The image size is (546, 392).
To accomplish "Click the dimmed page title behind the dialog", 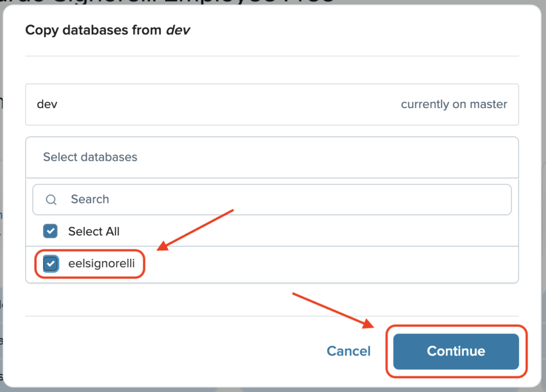I will (167, 2).
